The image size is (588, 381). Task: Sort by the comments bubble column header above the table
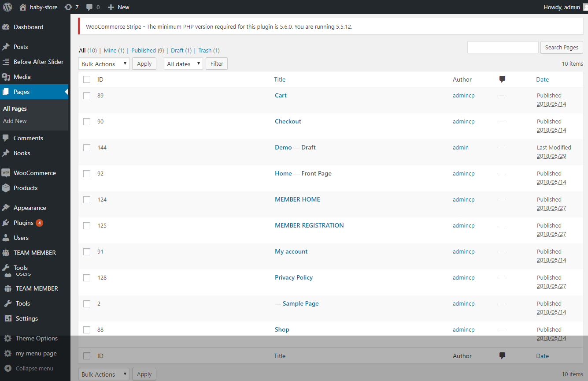[x=502, y=79]
